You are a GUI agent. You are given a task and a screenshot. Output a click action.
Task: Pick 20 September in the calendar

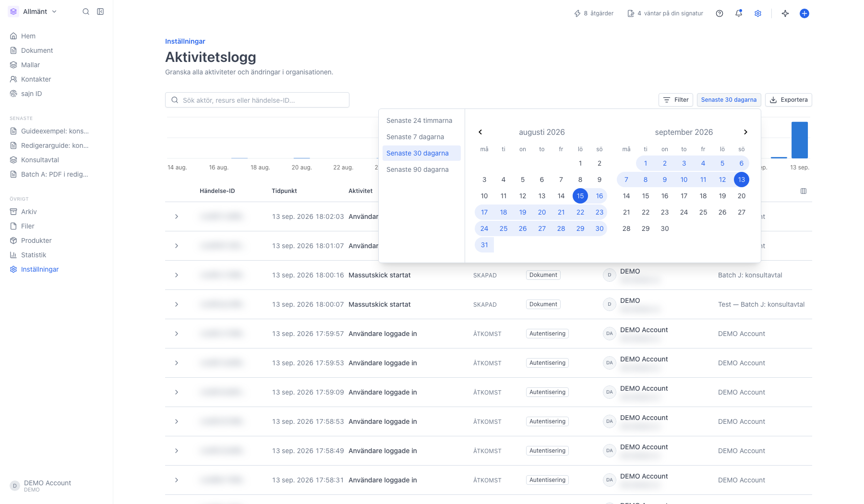pos(742,196)
